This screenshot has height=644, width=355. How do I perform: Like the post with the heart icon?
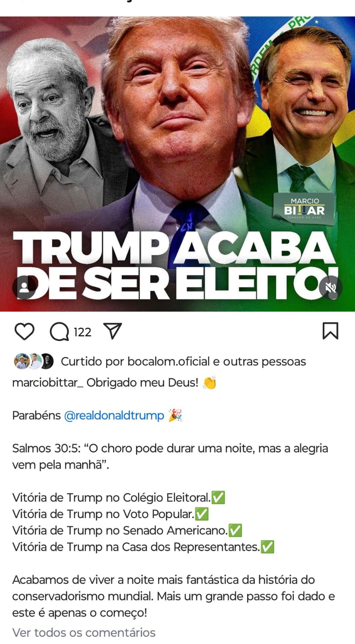pos(24,332)
